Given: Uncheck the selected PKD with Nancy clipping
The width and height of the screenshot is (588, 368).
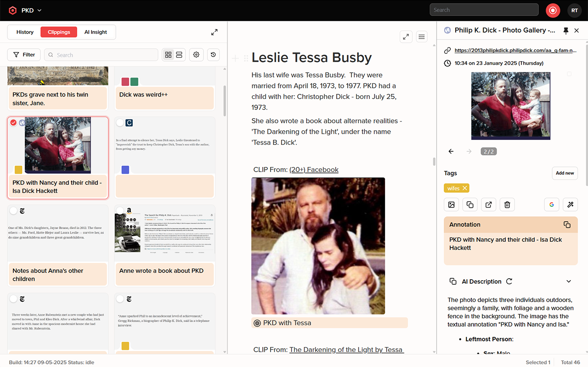Looking at the screenshot, I should tap(13, 122).
